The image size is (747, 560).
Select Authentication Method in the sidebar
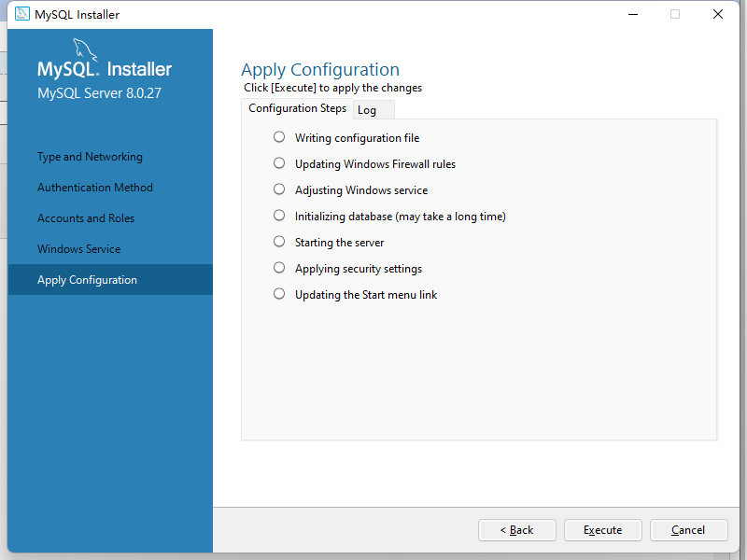[x=95, y=188]
